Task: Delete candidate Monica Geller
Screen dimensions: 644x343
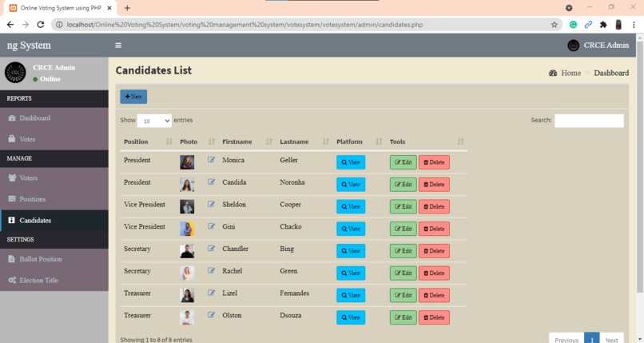Action: click(x=434, y=162)
